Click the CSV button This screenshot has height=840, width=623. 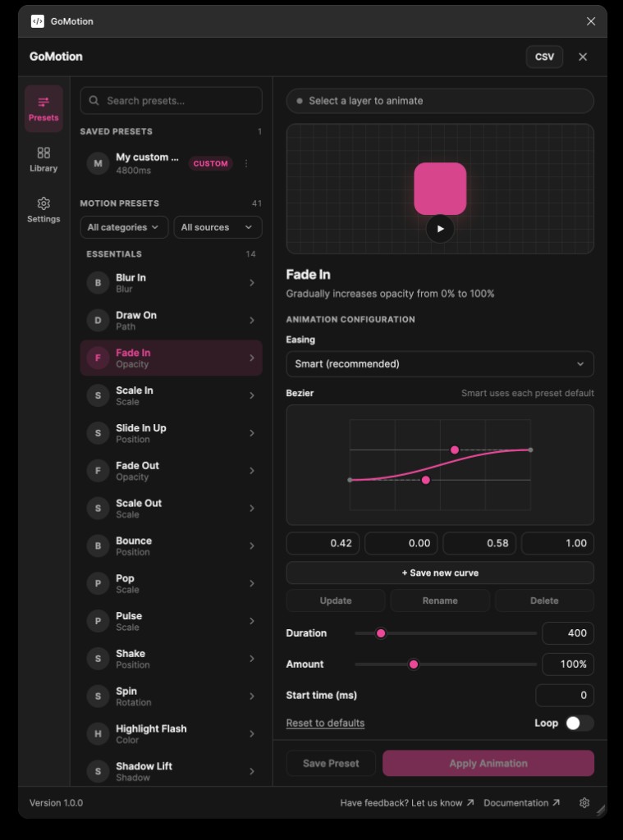point(544,57)
